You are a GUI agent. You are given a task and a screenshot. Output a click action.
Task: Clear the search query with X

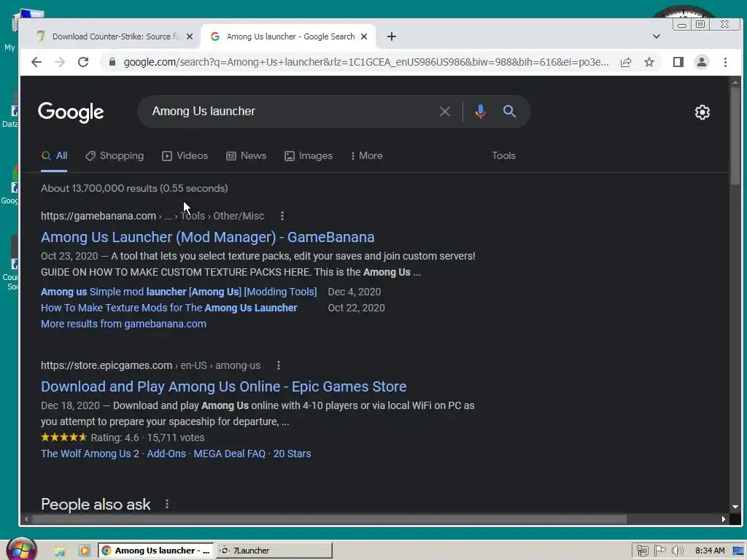[445, 112]
